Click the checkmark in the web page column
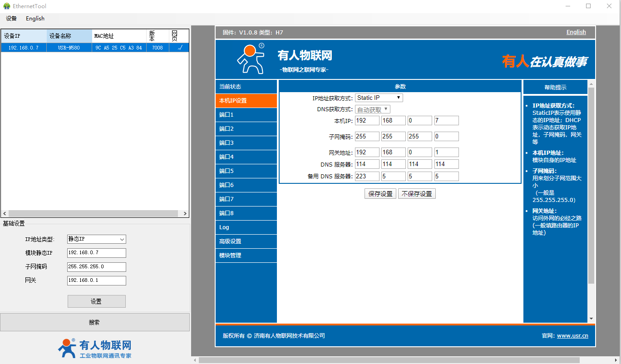Viewport: 621px width, 364px height. pos(179,48)
